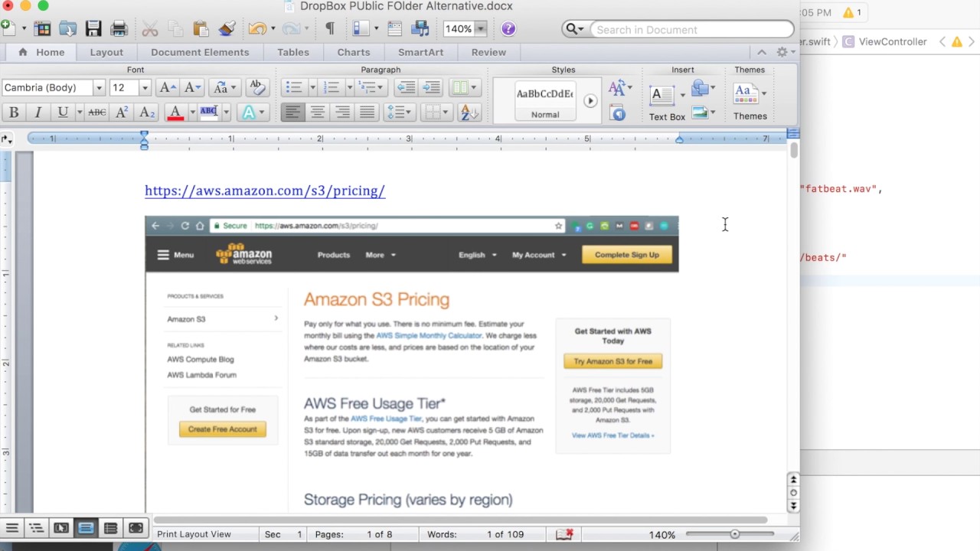The width and height of the screenshot is (980, 551).
Task: Center the text alignment
Action: [317, 112]
